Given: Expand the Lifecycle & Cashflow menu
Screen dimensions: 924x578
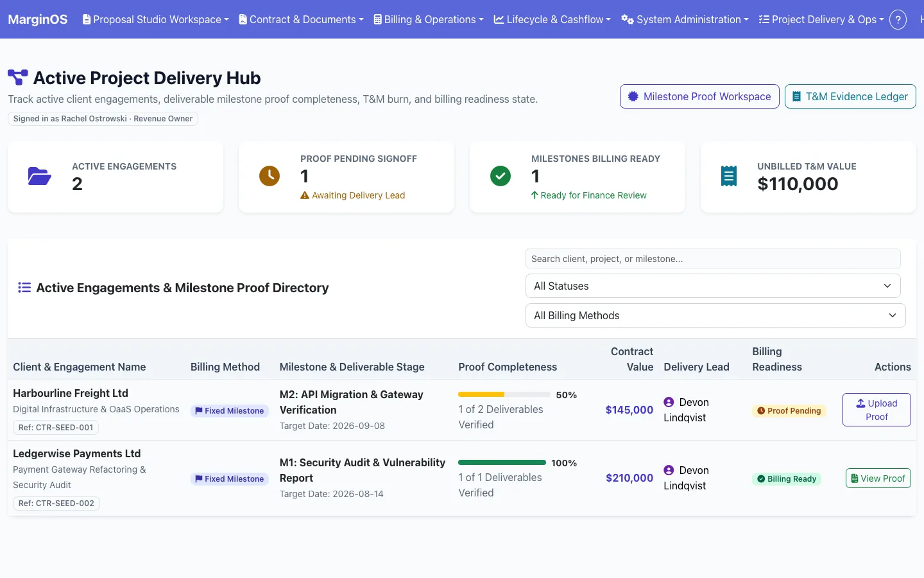Looking at the screenshot, I should (x=552, y=19).
